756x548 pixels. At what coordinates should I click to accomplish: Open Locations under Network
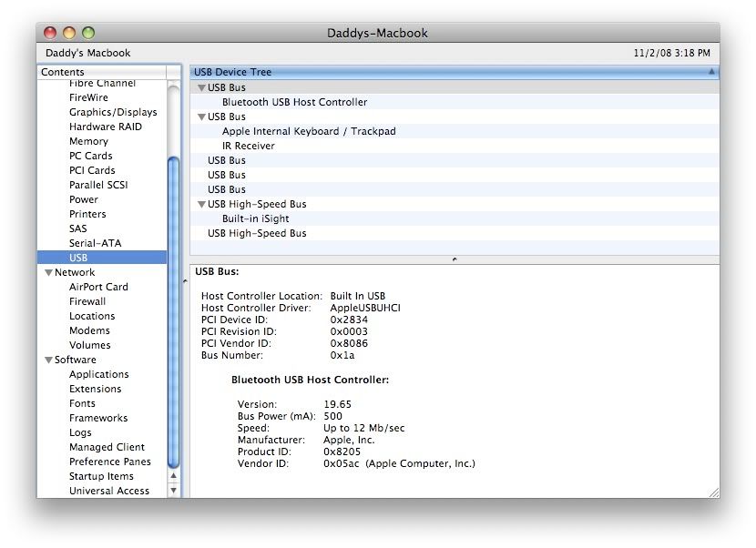(x=92, y=316)
